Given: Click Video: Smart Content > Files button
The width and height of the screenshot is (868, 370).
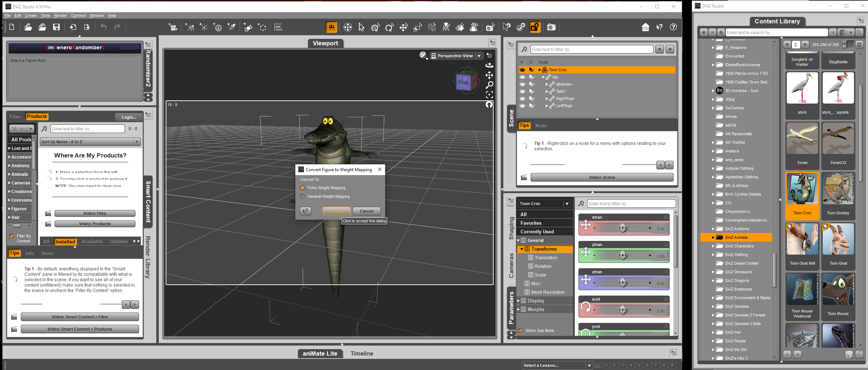Looking at the screenshot, I should pyautogui.click(x=80, y=317).
